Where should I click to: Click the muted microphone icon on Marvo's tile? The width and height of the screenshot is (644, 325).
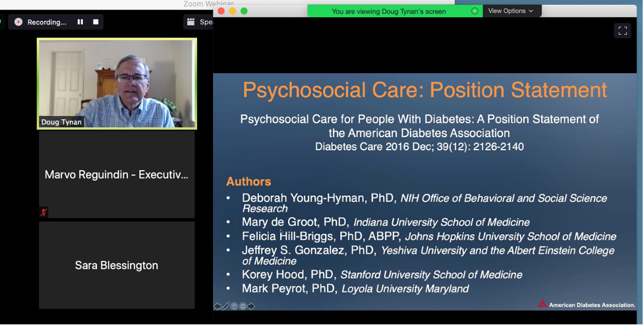(44, 212)
